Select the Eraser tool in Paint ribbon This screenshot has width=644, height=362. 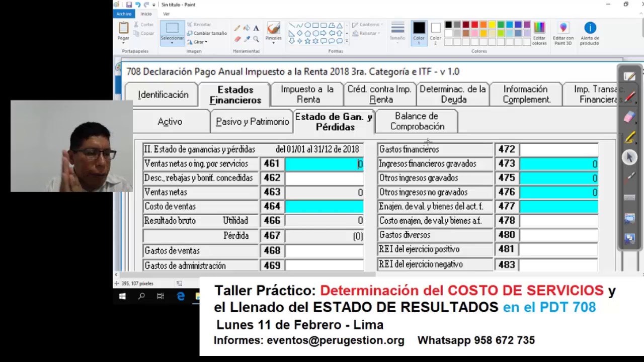[x=237, y=39]
